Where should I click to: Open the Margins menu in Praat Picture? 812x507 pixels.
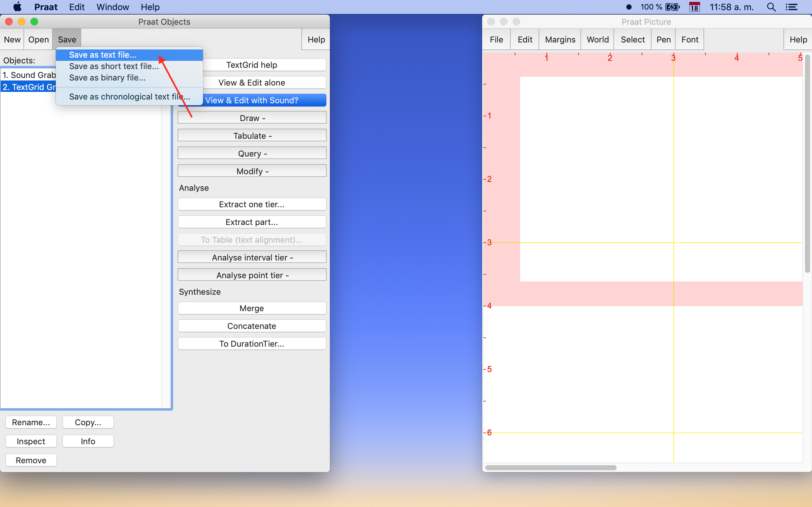pyautogui.click(x=560, y=40)
